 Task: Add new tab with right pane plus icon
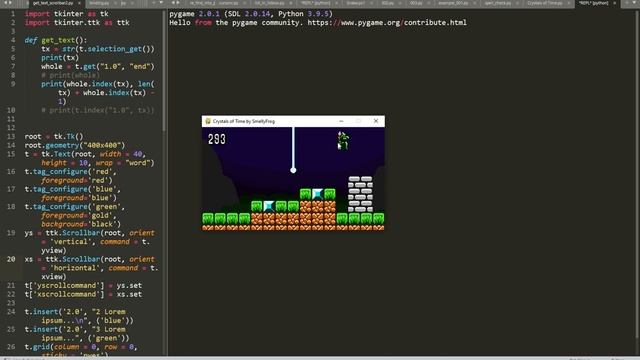pyautogui.click(x=627, y=3)
